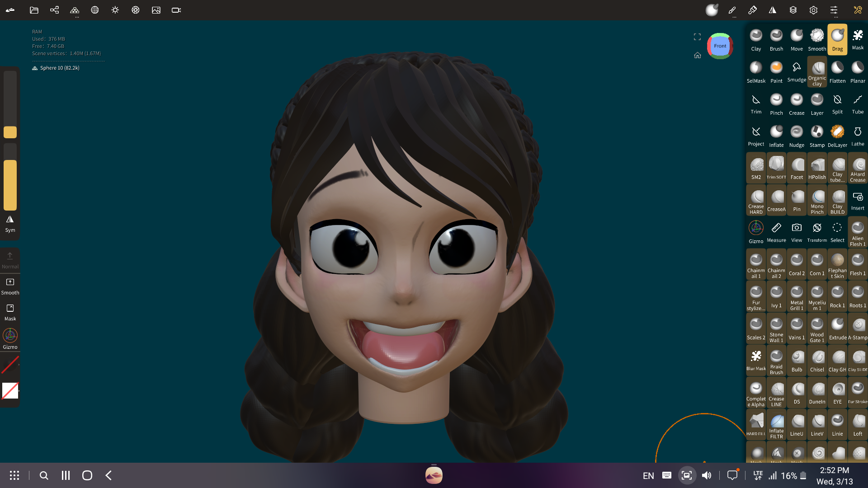Choose the Braid Brush preset

pos(776,361)
